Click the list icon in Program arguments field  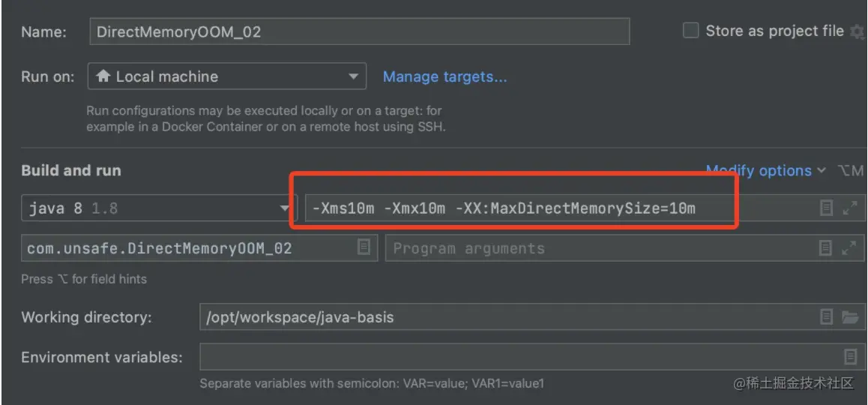827,247
